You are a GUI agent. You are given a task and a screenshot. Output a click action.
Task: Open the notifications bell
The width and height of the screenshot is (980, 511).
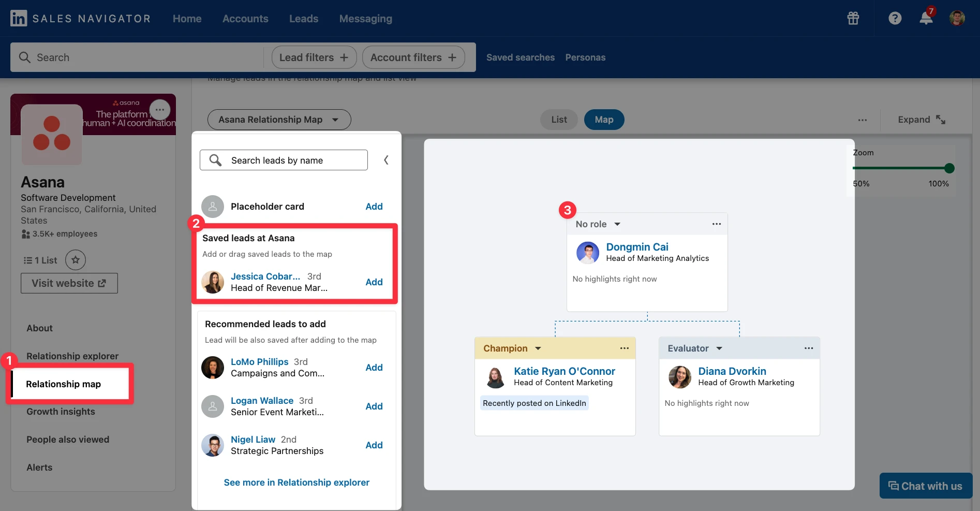click(926, 18)
